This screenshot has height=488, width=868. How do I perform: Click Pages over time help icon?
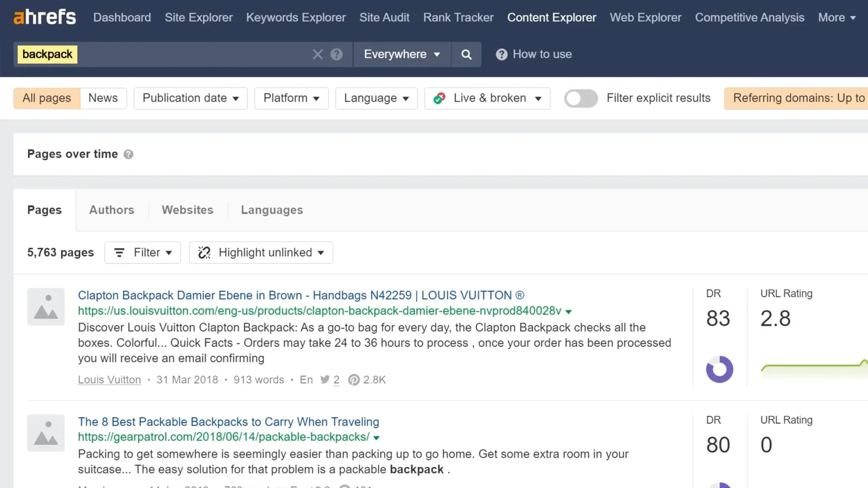tap(129, 155)
